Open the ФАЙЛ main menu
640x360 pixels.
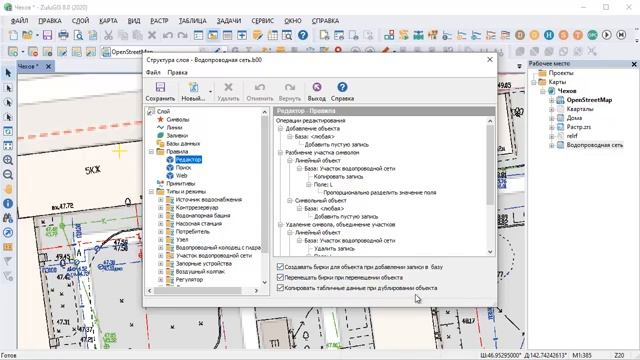(x=19, y=21)
